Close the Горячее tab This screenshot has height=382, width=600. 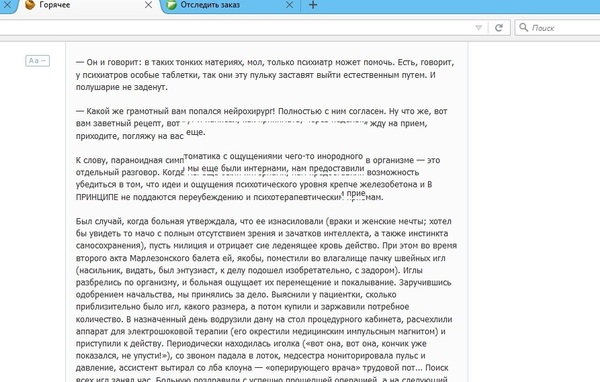click(148, 5)
